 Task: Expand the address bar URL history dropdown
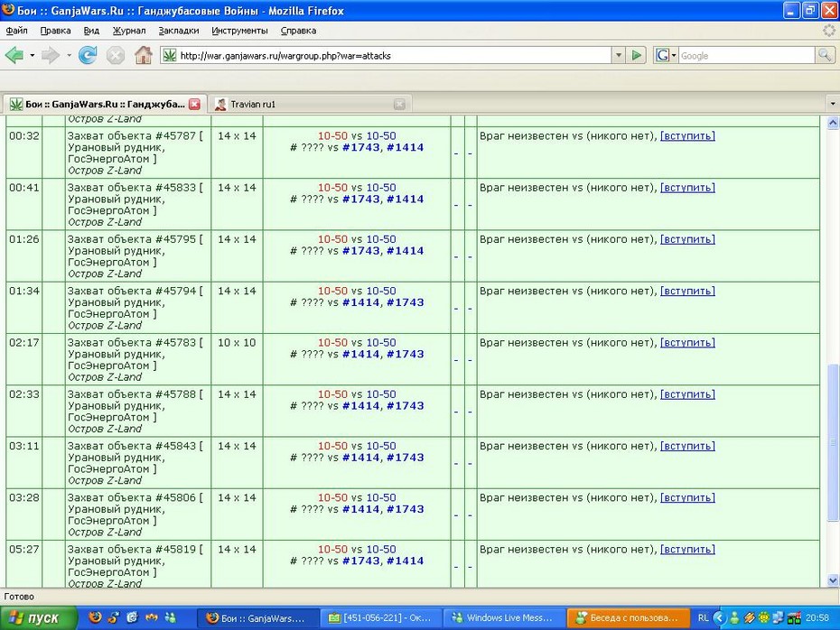click(619, 55)
